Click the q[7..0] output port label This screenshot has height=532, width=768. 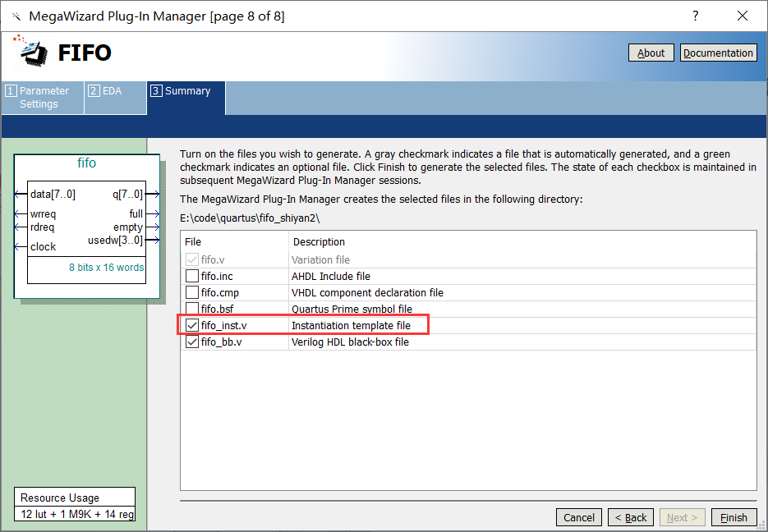128,195
